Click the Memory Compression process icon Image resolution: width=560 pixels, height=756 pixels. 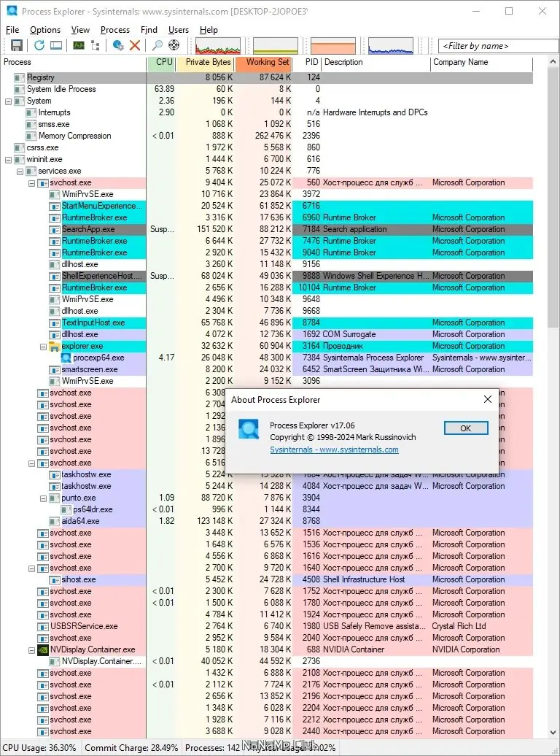(31, 136)
